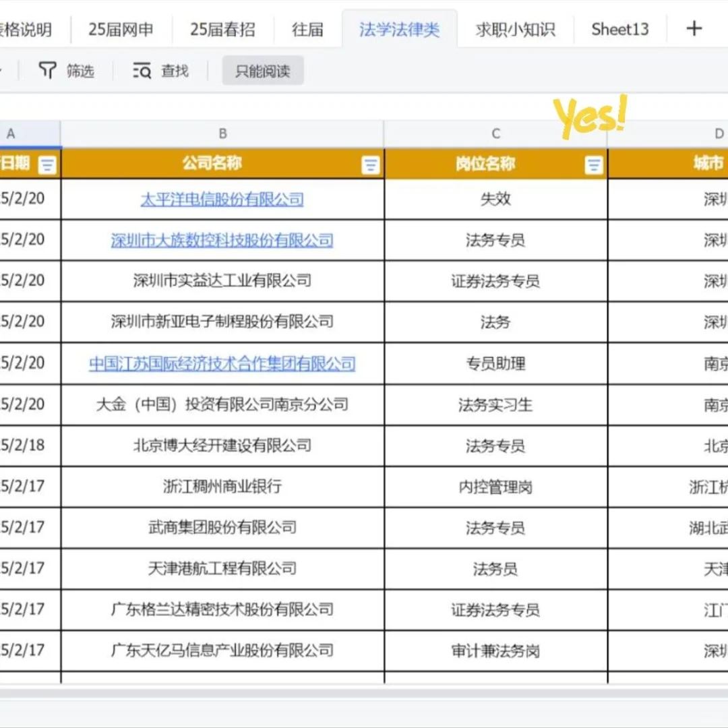Click the 公司名称 header cell
Image resolution: width=728 pixels, height=728 pixels.
tap(222, 163)
